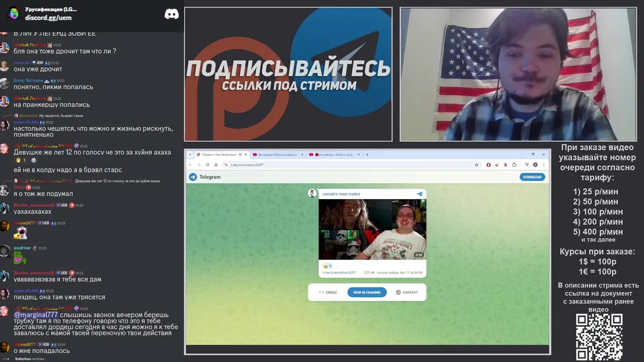Open the satriale's meat market channel link
The width and height of the screenshot is (644, 362).
point(341,194)
